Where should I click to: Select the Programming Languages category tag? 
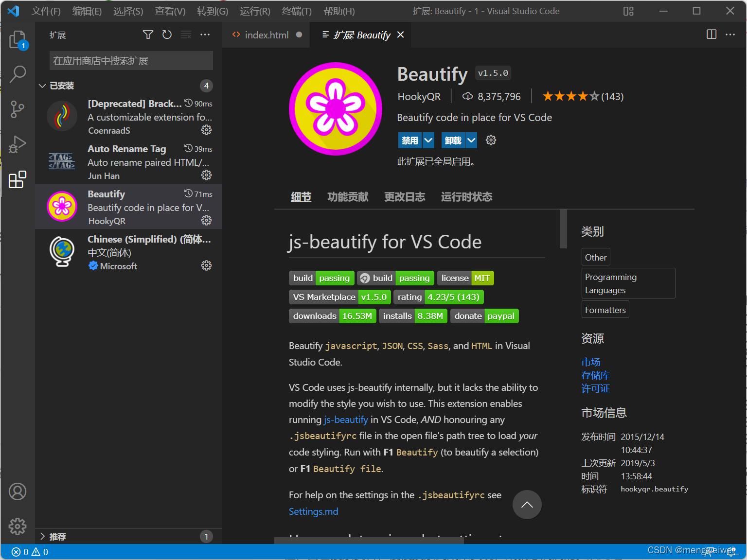[x=628, y=283]
